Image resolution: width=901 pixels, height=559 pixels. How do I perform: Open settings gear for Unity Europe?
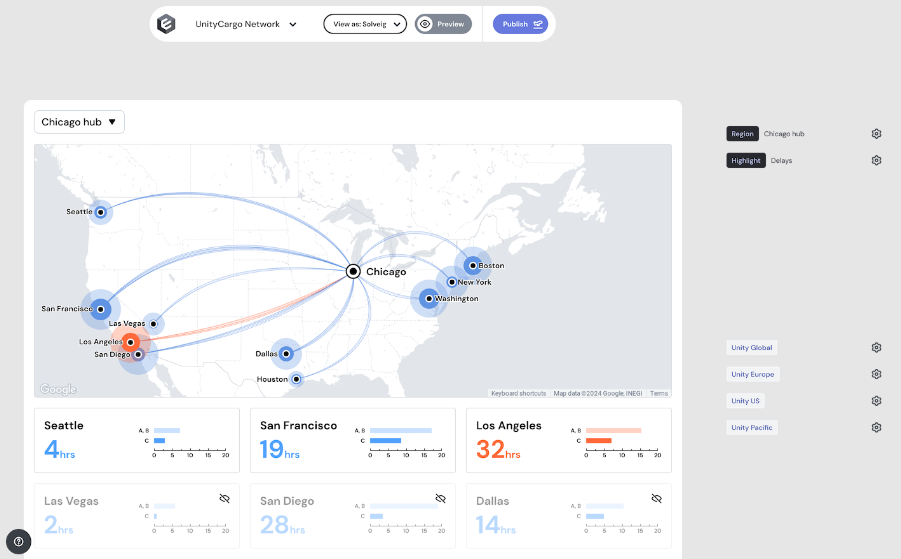876,374
